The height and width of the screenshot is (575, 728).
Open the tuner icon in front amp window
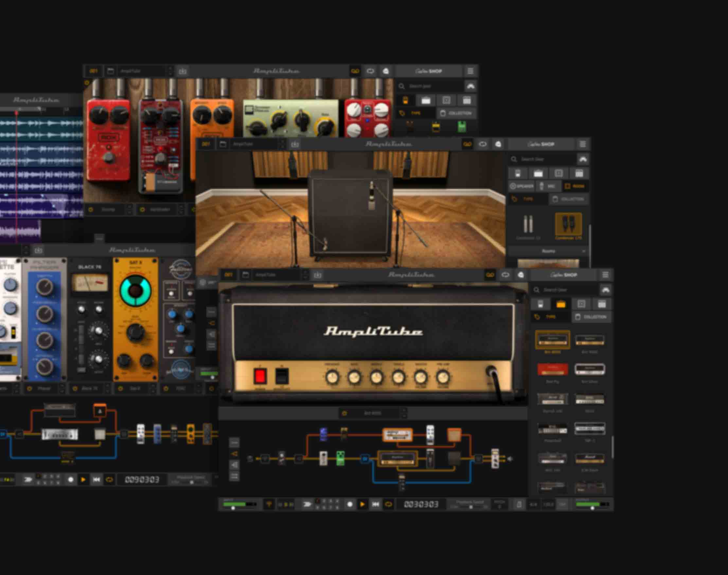269,504
